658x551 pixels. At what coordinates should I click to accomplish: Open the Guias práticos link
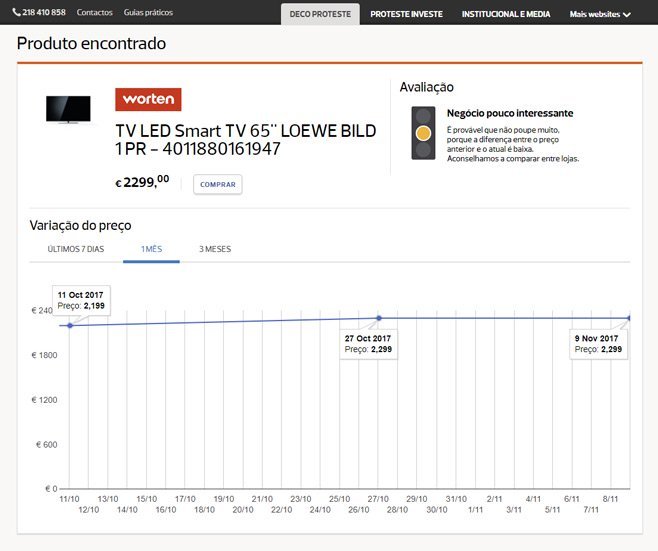pyautogui.click(x=148, y=12)
